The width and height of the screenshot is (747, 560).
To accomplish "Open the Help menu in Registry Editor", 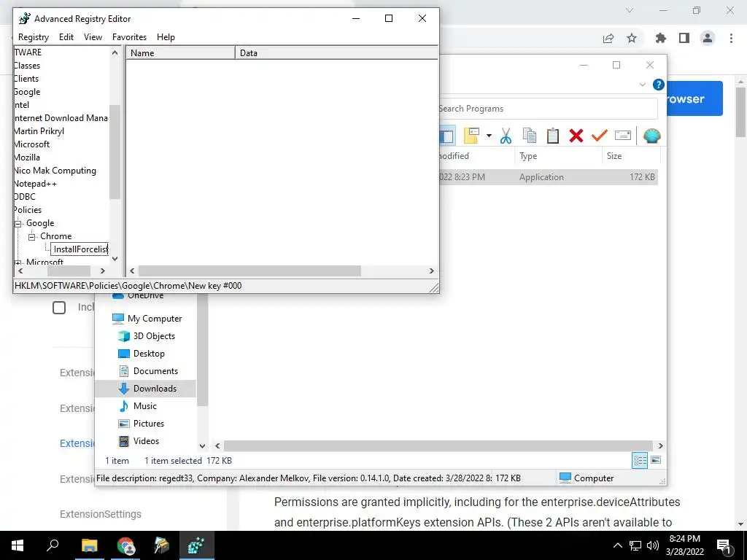I will point(166,37).
